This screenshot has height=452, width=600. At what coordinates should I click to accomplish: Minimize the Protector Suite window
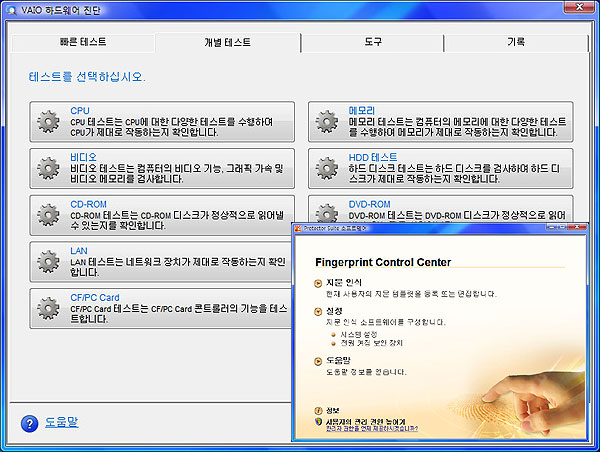551,227
